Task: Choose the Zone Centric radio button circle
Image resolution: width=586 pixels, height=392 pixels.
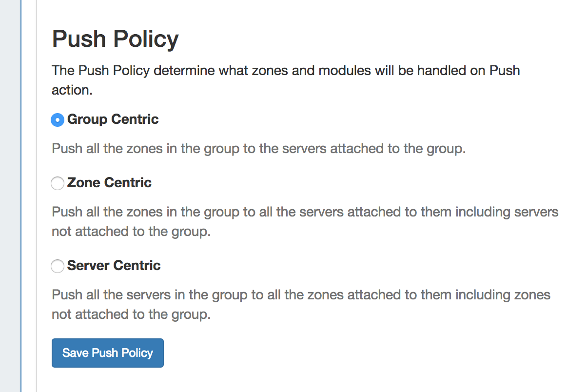Action: (x=58, y=183)
